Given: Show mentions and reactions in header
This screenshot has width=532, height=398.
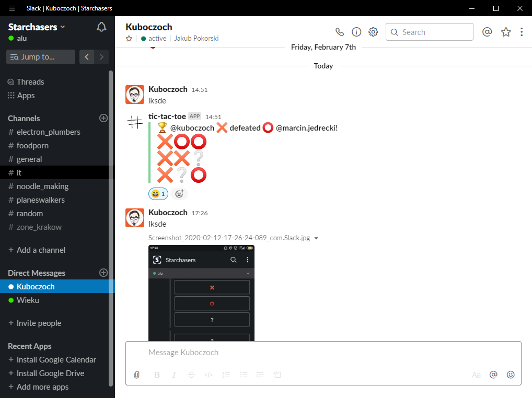Looking at the screenshot, I should [x=487, y=32].
